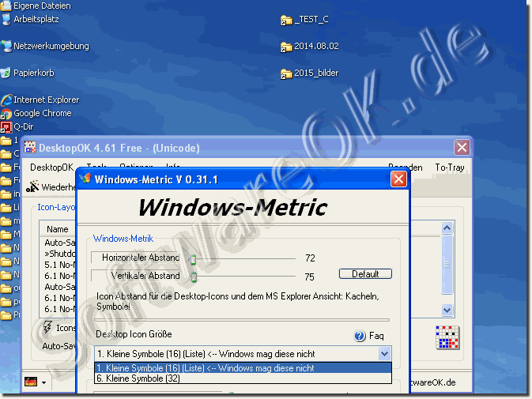The image size is (532, 399).
Task: Select the '5.1 No-' row in layout list
Action: [x=60, y=265]
